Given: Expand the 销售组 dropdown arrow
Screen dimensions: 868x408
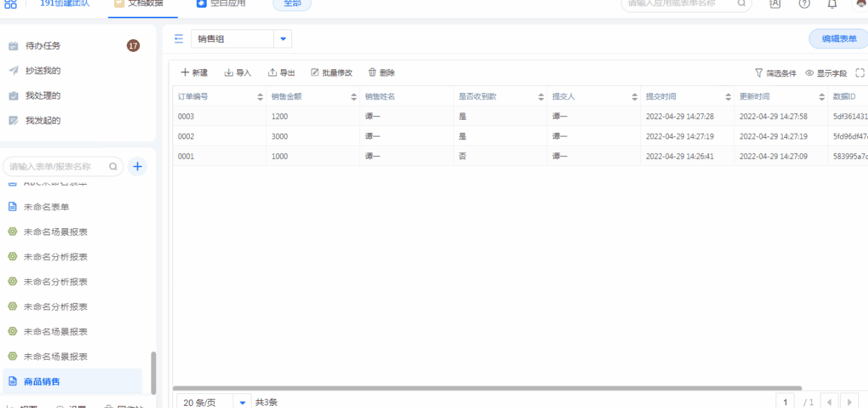Looking at the screenshot, I should click(283, 39).
